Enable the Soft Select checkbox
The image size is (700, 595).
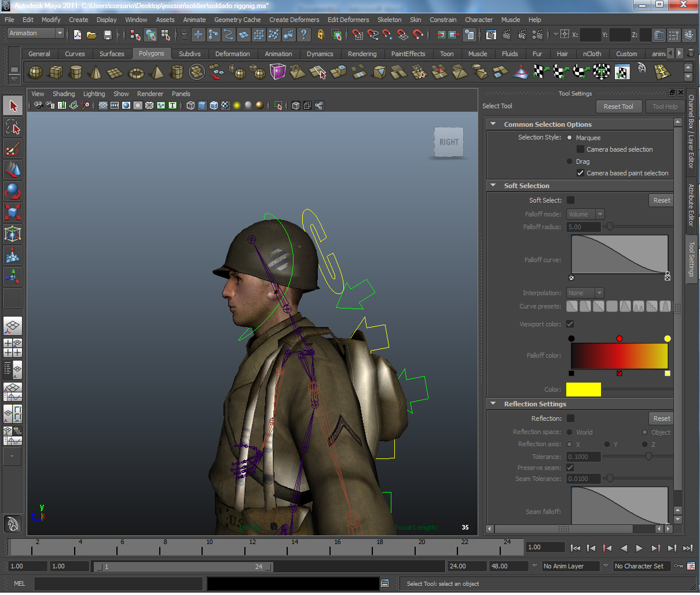point(570,200)
